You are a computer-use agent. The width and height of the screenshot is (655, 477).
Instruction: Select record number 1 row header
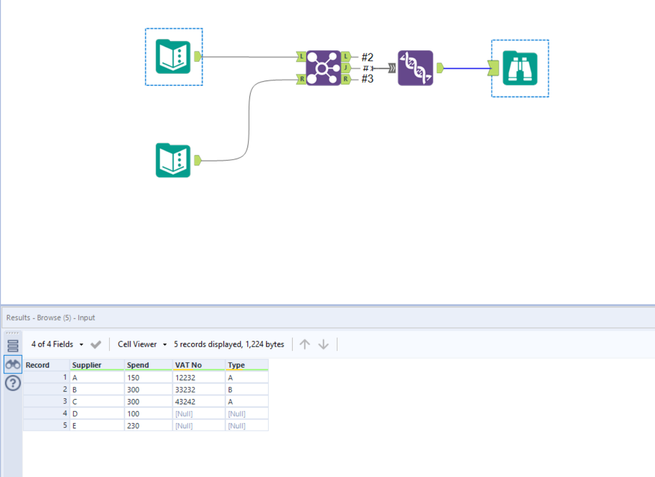pyautogui.click(x=46, y=378)
